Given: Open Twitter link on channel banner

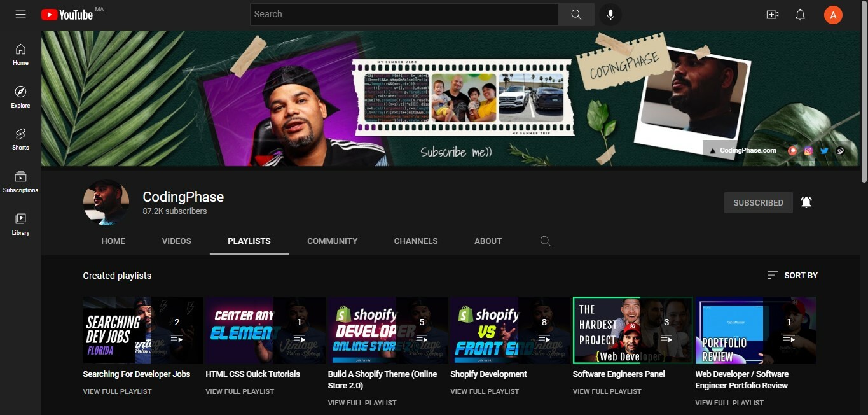Looking at the screenshot, I should [824, 151].
